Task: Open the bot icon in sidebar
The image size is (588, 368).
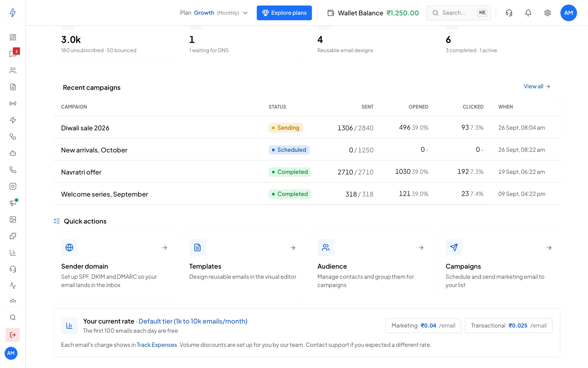Action: click(13, 153)
